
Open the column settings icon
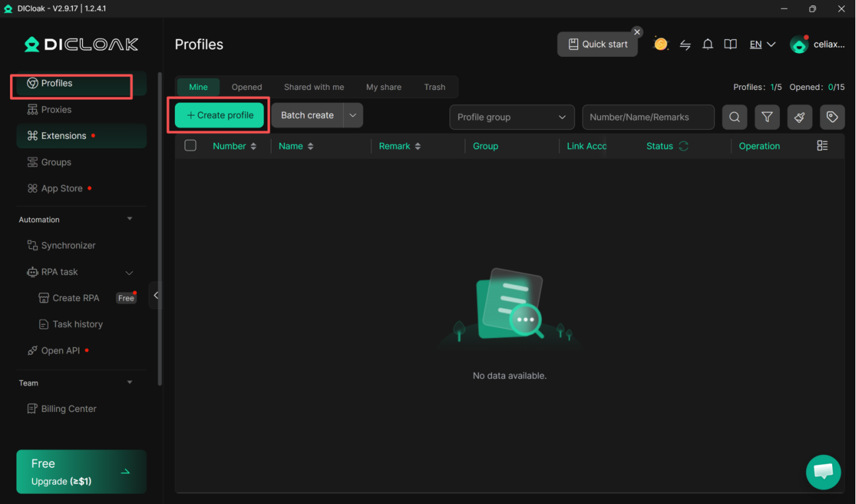822,146
